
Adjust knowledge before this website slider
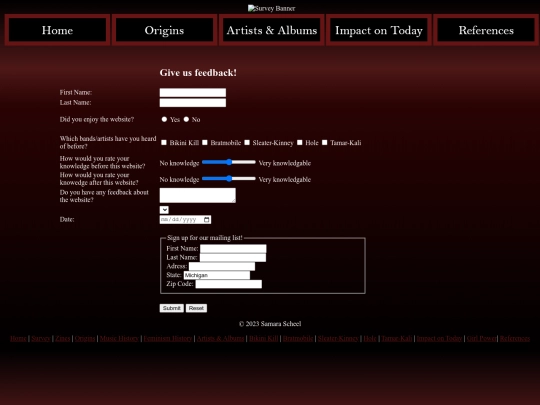click(x=229, y=162)
